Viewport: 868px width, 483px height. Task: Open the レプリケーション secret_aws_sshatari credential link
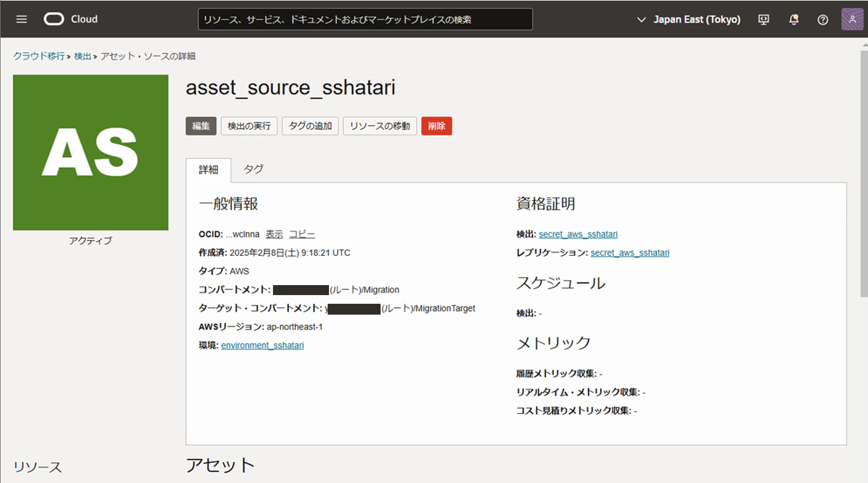click(630, 253)
